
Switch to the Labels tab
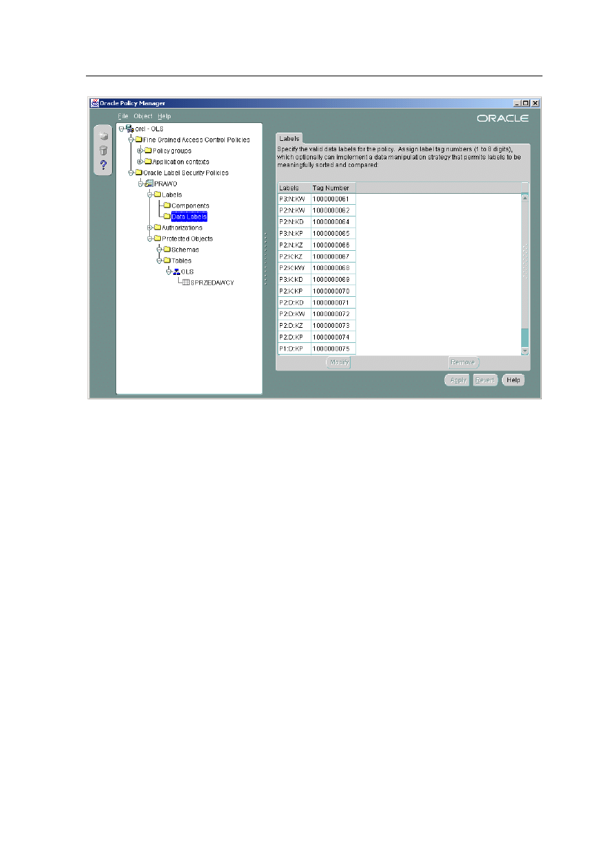point(289,138)
